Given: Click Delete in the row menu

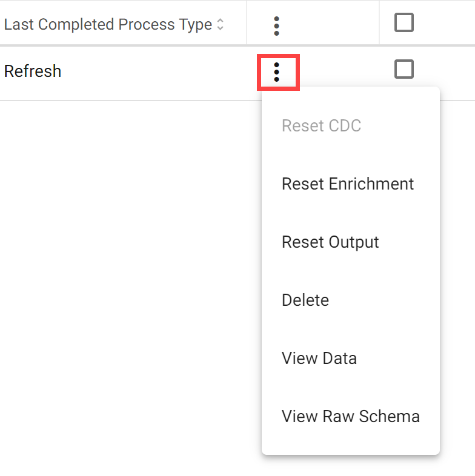Looking at the screenshot, I should pos(305,300).
